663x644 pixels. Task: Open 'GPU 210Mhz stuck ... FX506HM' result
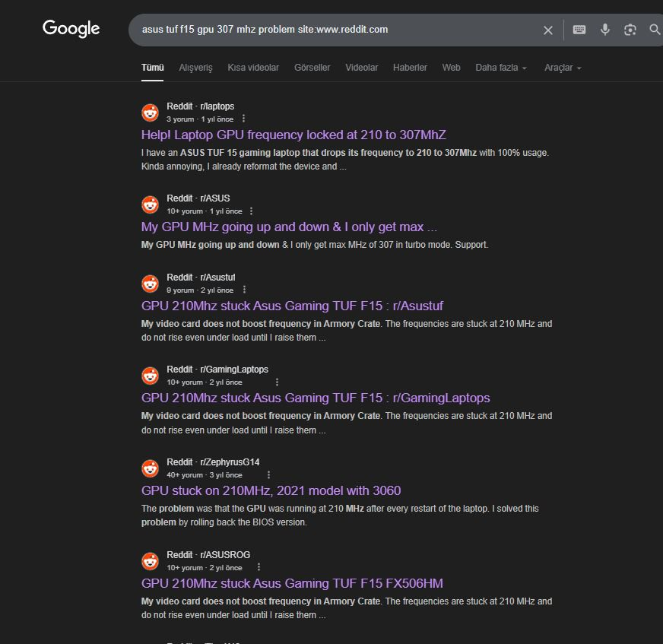click(292, 583)
